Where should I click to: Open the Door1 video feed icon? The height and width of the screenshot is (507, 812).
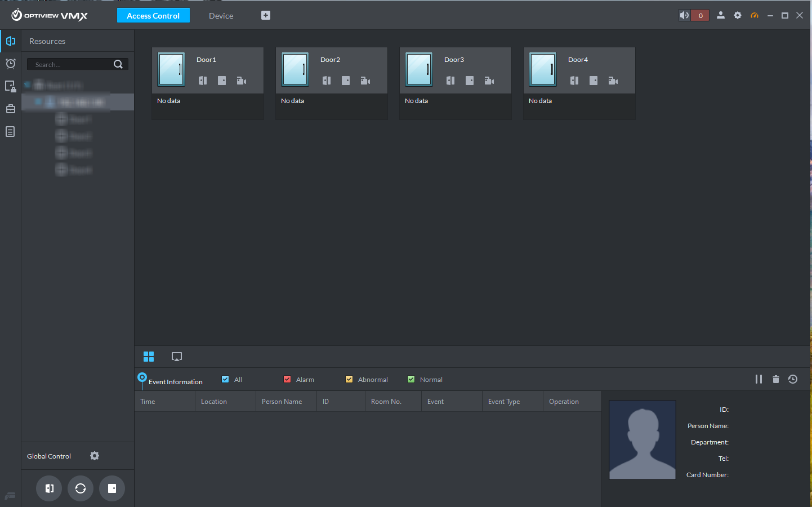click(241, 80)
